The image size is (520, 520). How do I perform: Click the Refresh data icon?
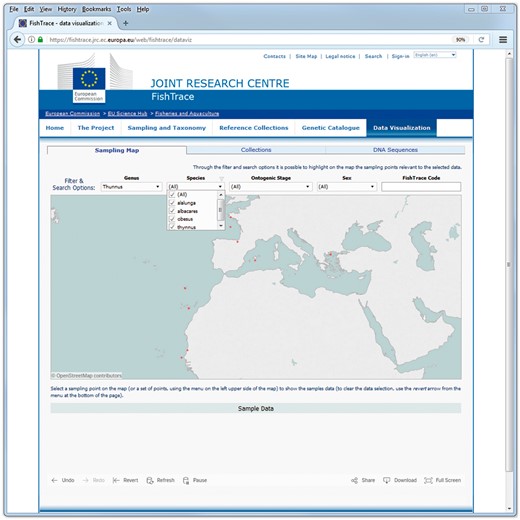[150, 480]
